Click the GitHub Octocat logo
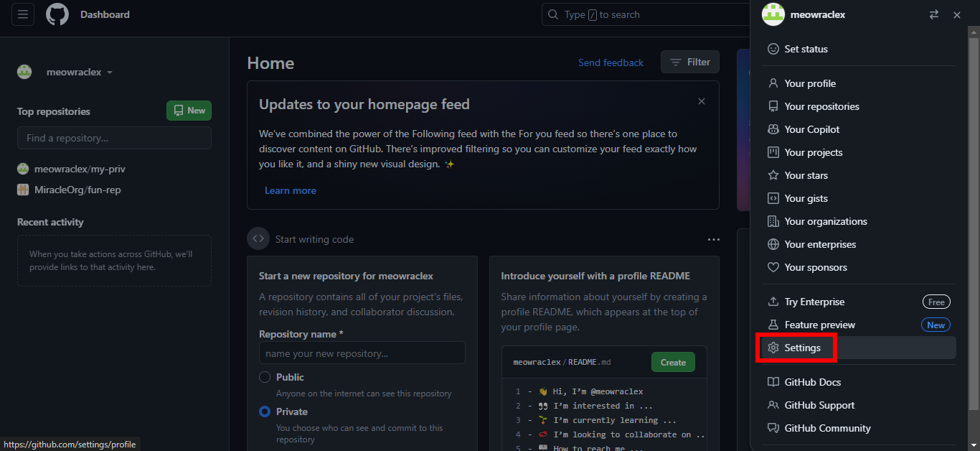The width and height of the screenshot is (980, 451). [x=57, y=14]
